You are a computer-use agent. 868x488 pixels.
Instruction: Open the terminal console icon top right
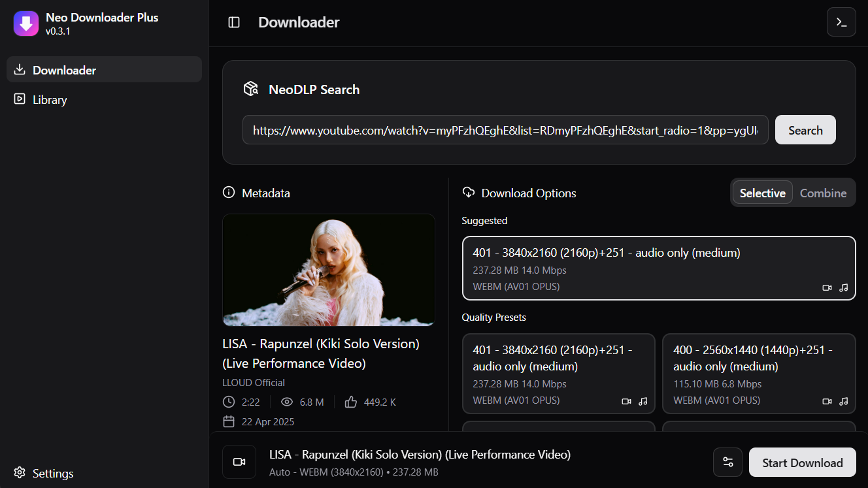841,22
